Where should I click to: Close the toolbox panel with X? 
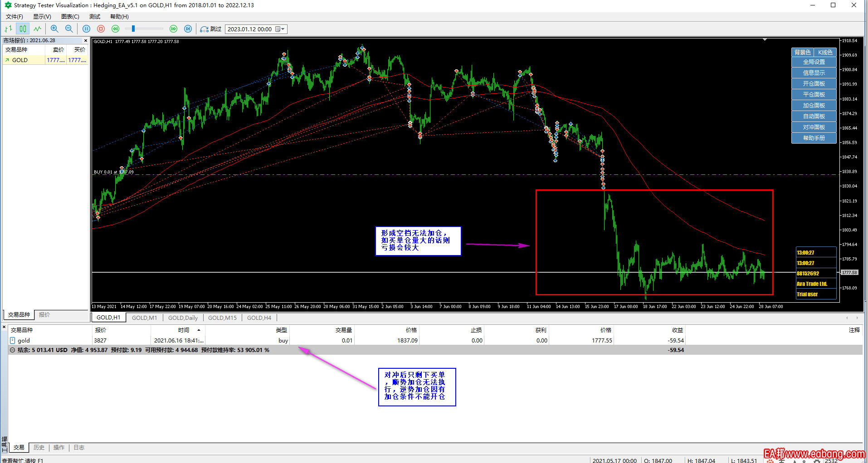point(4,327)
